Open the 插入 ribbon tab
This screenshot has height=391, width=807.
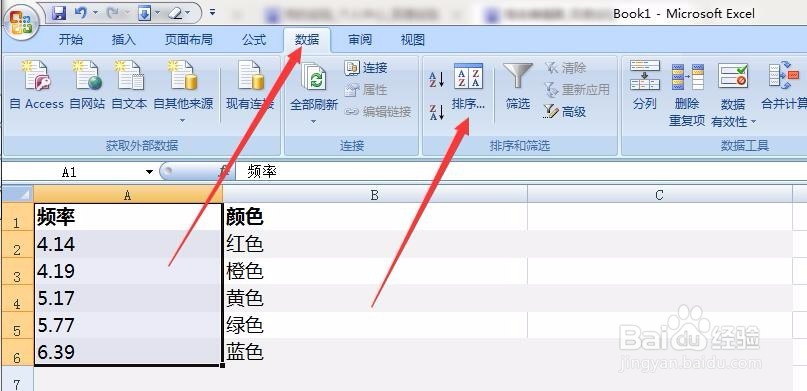pyautogui.click(x=124, y=40)
